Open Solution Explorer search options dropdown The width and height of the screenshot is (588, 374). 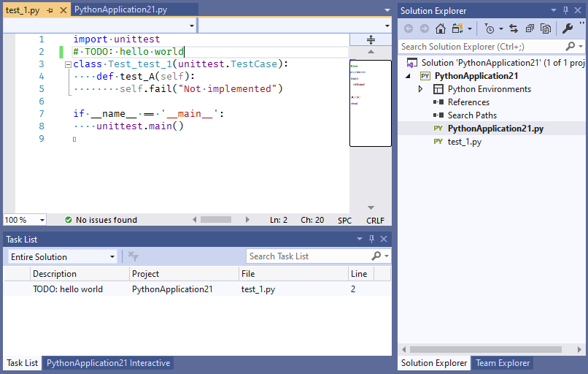(x=581, y=46)
